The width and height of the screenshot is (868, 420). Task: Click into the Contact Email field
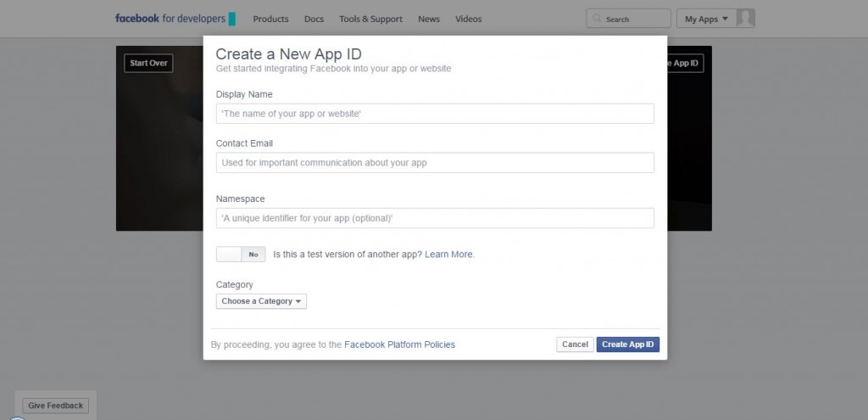point(435,163)
